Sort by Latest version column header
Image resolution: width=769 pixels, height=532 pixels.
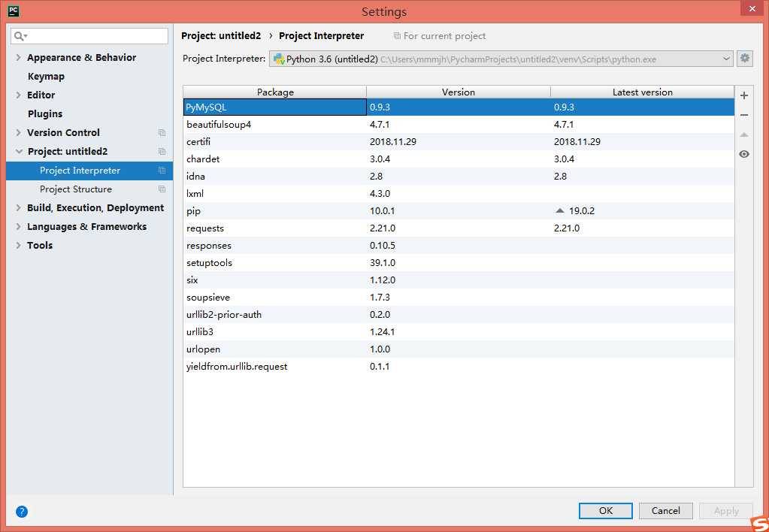coord(643,92)
